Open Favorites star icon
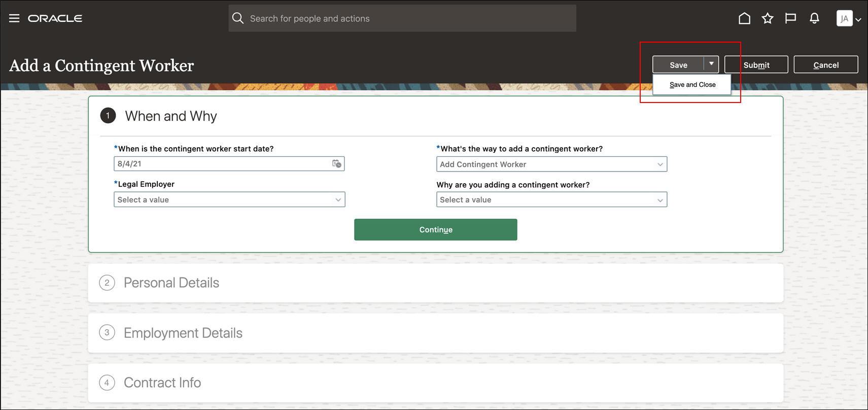The image size is (868, 410). [768, 19]
